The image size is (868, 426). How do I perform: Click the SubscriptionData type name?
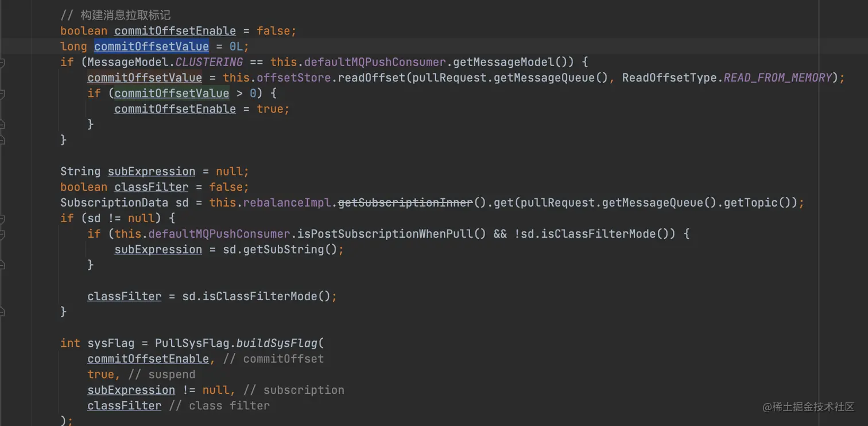tap(114, 203)
